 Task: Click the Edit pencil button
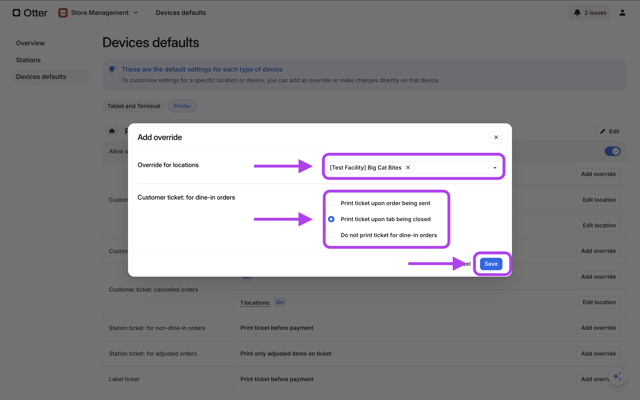pyautogui.click(x=609, y=131)
